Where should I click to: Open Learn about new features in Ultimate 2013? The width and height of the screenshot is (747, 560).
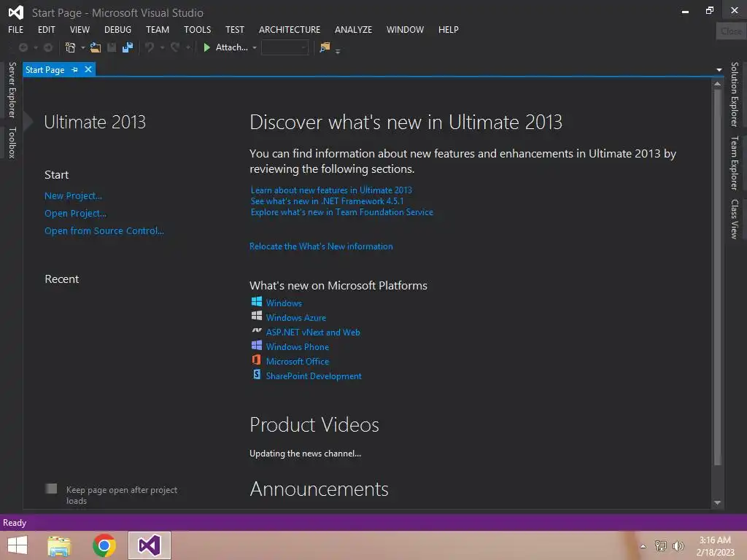pyautogui.click(x=331, y=190)
